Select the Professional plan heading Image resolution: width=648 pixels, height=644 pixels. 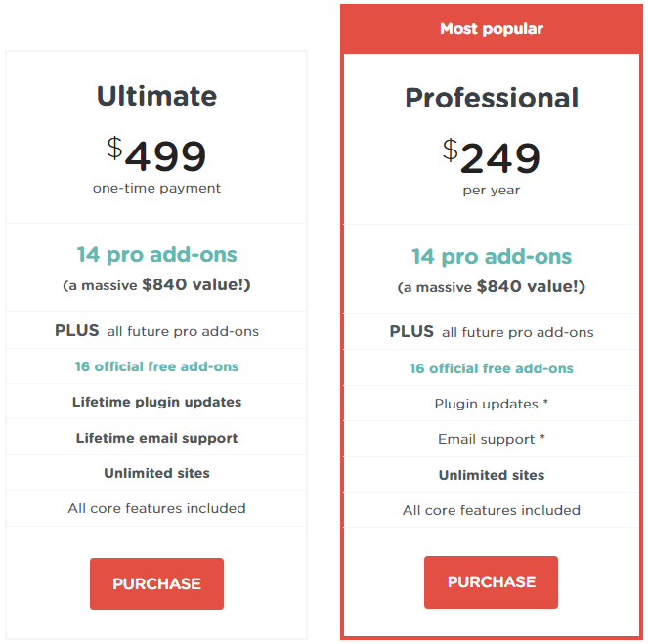(492, 98)
